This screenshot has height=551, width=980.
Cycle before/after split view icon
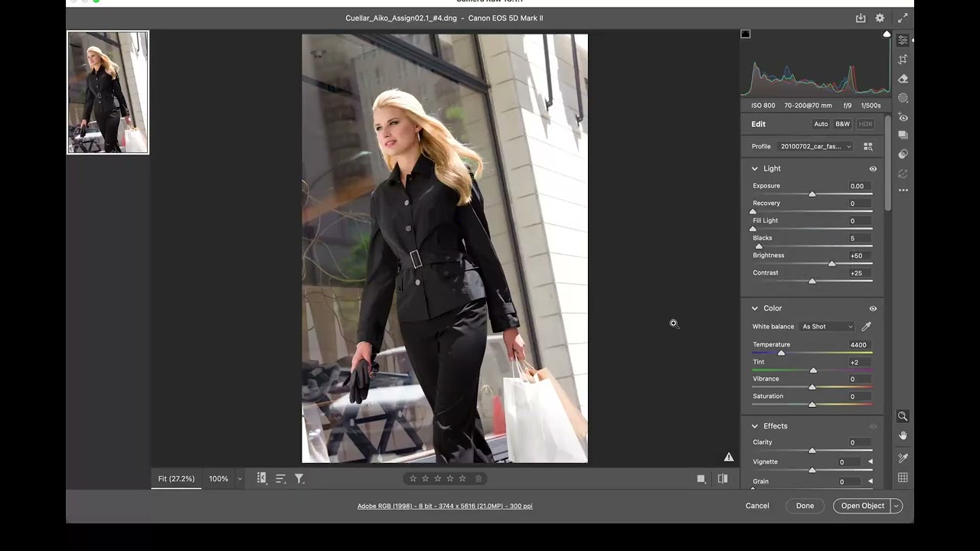pos(723,479)
